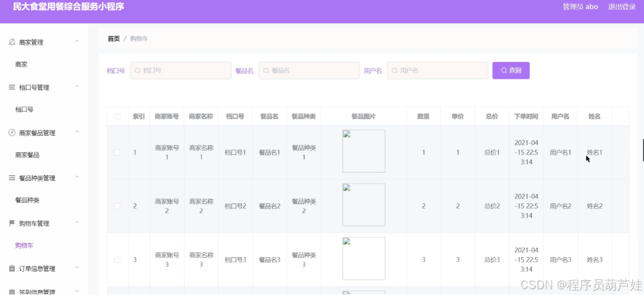The image size is (644, 295).
Task: Click the list icon beside 餐品种类管理
Action: pos(12,178)
